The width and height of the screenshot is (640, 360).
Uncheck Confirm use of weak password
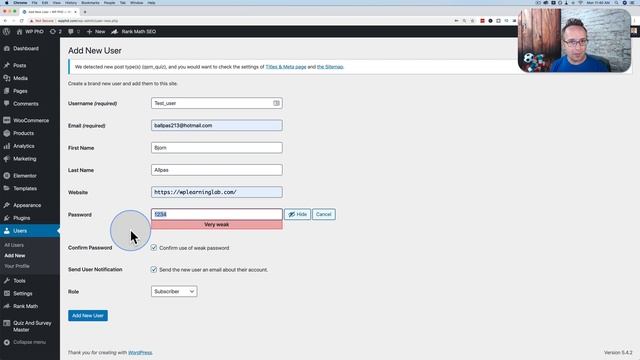[x=153, y=247]
